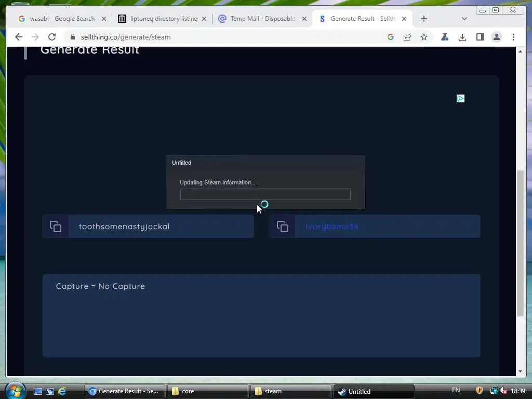Switch to Untitled Steam taskbar button
Screen dimensions: 532x399
coord(374,391)
